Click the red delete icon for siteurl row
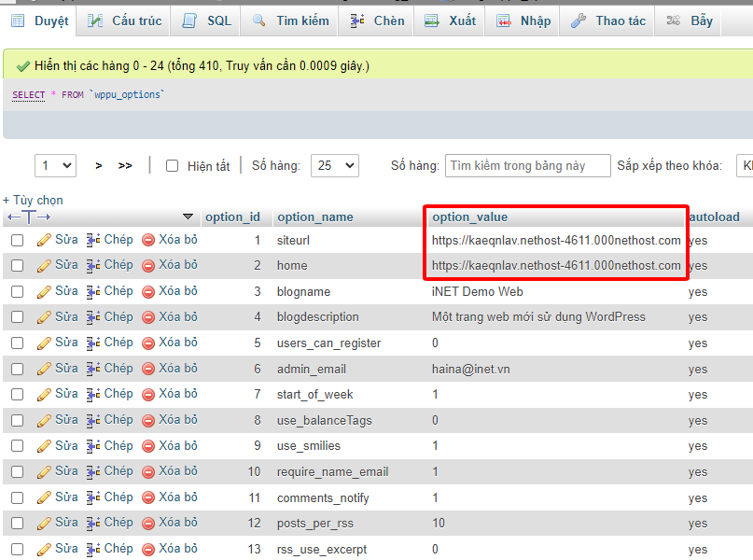This screenshot has width=753, height=560. point(148,240)
